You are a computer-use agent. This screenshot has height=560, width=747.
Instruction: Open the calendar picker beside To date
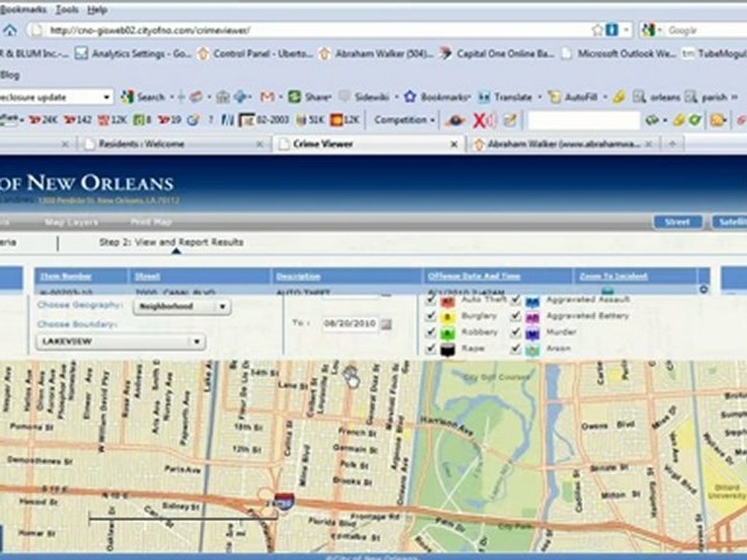(387, 324)
